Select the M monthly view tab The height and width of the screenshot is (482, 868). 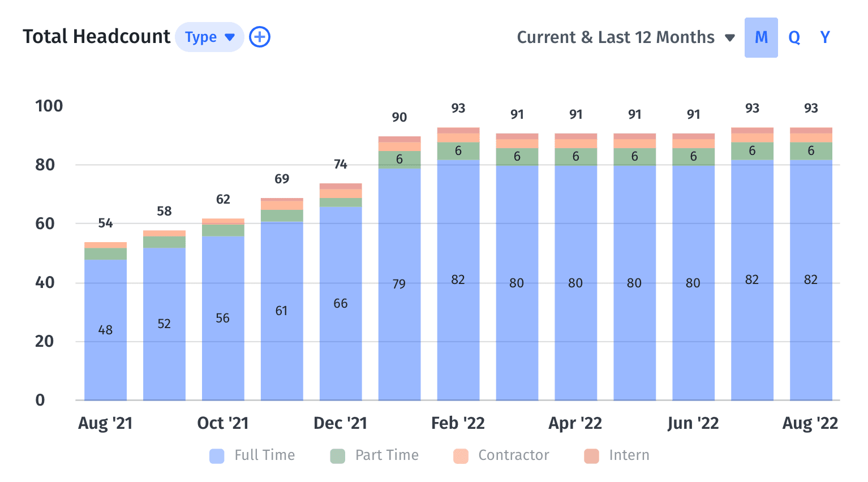tap(761, 37)
